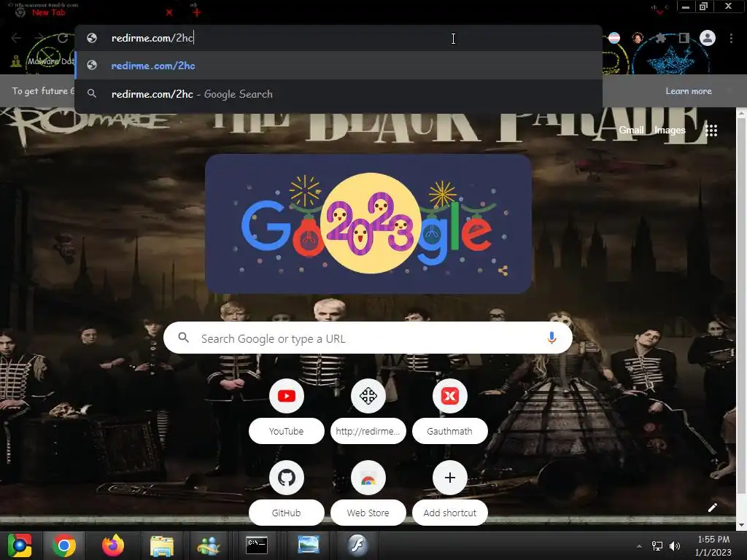Close the New Tab browser tab
This screenshot has height=560, width=747.
pyautogui.click(x=169, y=12)
